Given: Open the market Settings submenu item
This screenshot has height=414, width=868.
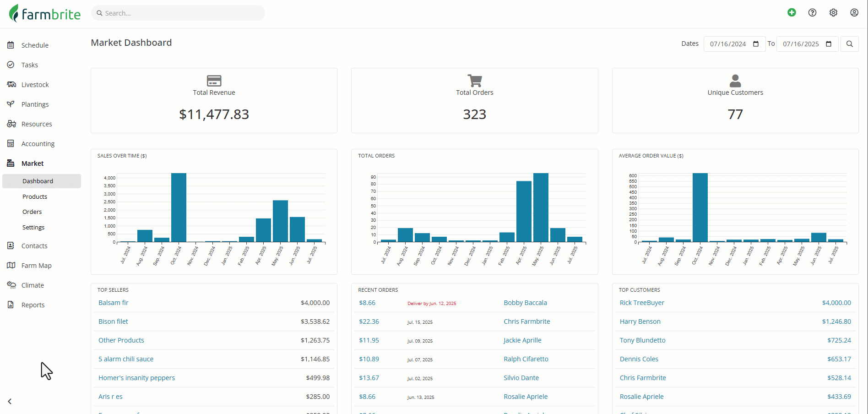Looking at the screenshot, I should click(x=33, y=227).
